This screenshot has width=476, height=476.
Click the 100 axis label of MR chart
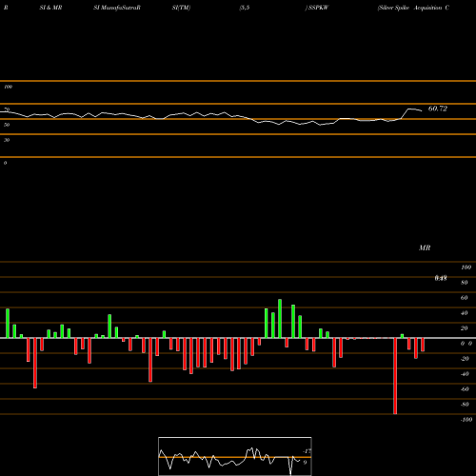[466, 268]
